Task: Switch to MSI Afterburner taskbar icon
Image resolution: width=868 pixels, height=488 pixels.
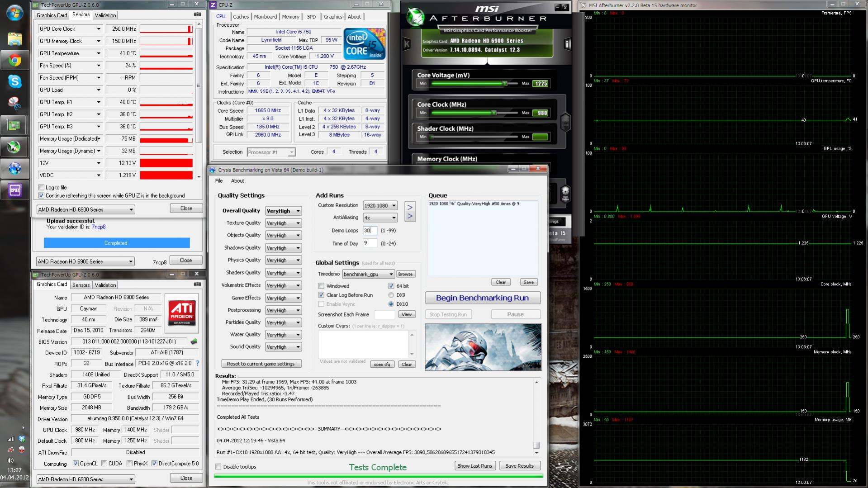Action: pos(14,147)
